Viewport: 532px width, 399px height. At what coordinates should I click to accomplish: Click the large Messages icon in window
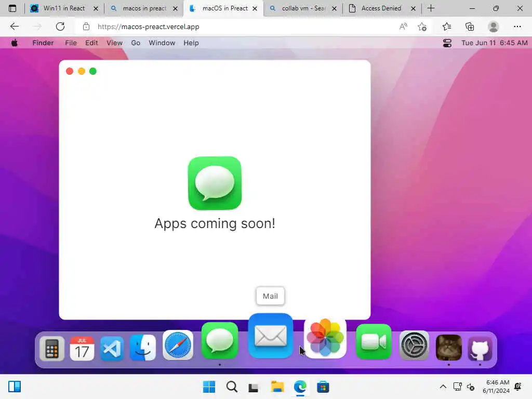(x=215, y=183)
